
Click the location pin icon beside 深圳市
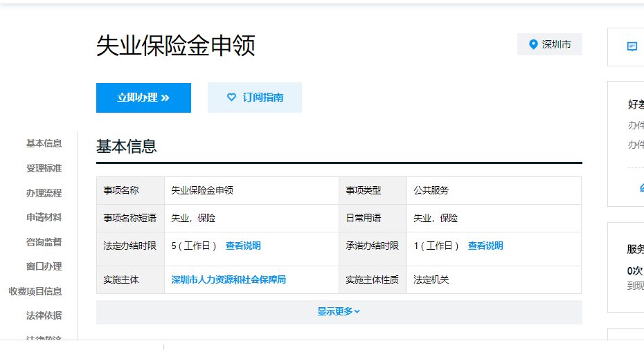(533, 44)
